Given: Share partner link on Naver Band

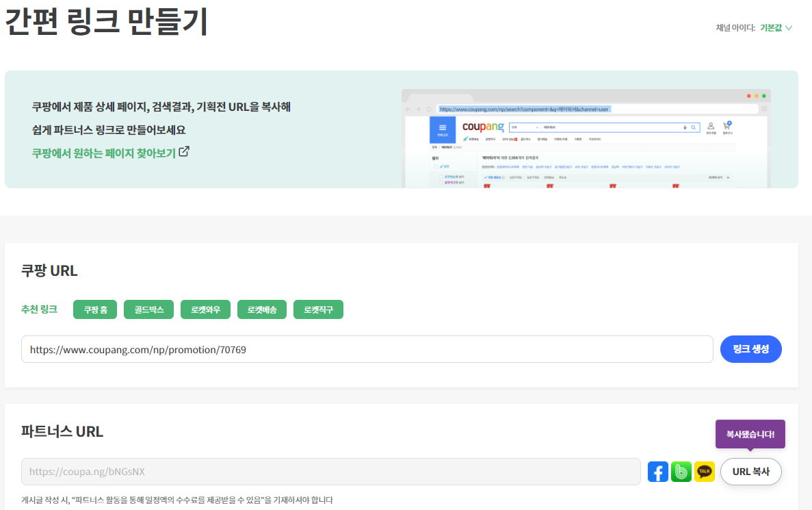Looking at the screenshot, I should point(681,472).
